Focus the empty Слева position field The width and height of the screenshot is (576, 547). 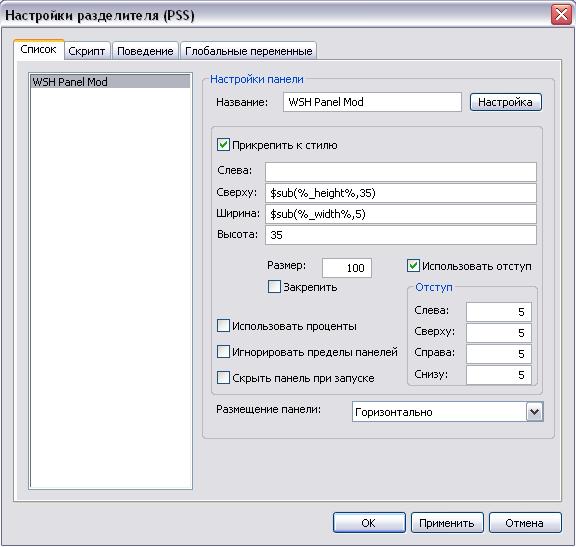pyautogui.click(x=401, y=172)
